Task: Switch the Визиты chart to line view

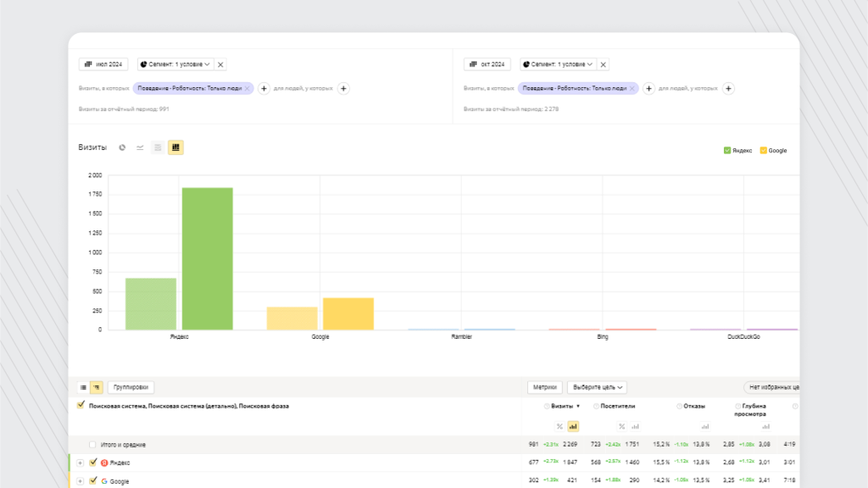Action: [140, 147]
